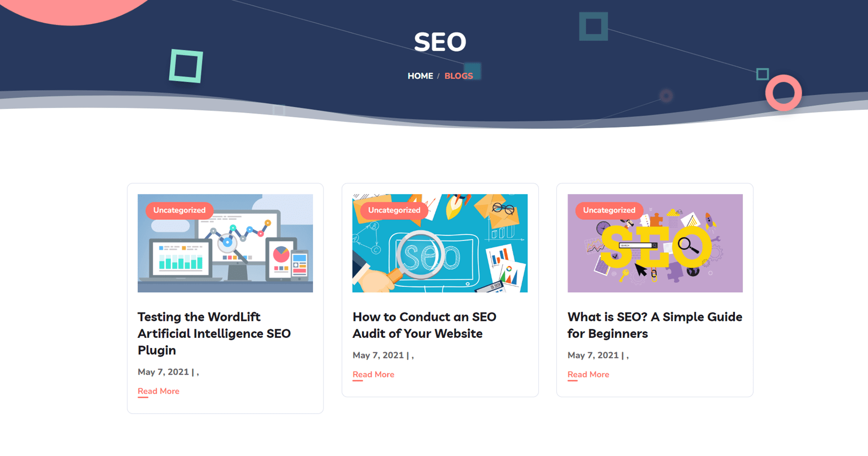Click Uncategorized on the What is SEO card
This screenshot has width=868, height=456.
pyautogui.click(x=609, y=210)
